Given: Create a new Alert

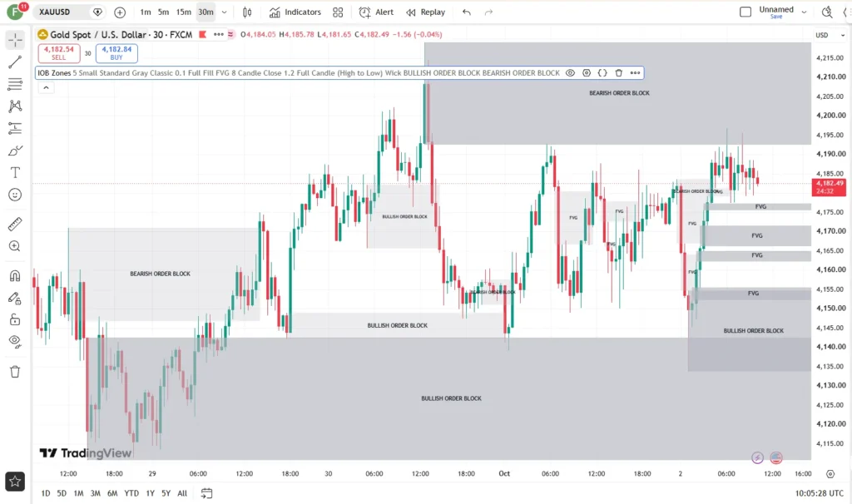Looking at the screenshot, I should (x=377, y=12).
